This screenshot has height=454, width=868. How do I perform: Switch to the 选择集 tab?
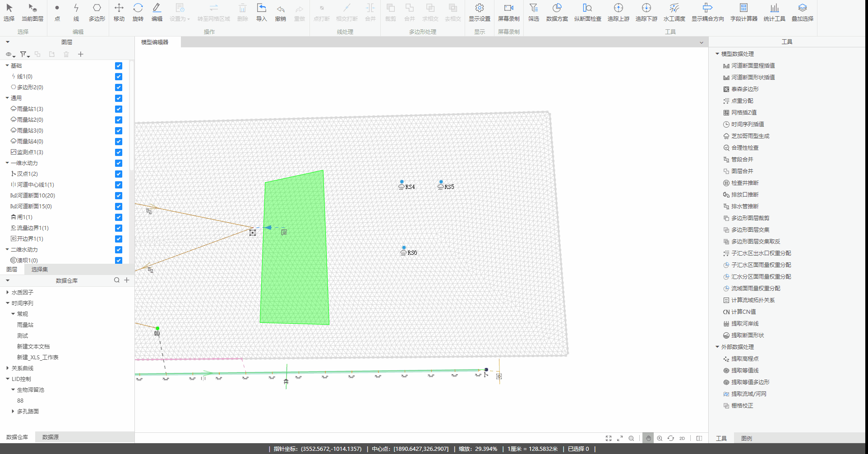coord(40,270)
